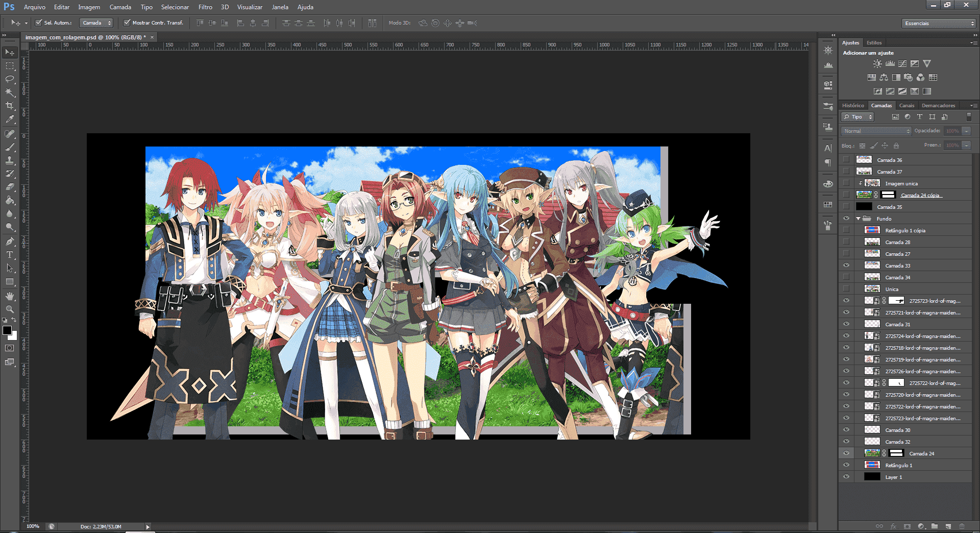Click the create new group button

(x=935, y=526)
